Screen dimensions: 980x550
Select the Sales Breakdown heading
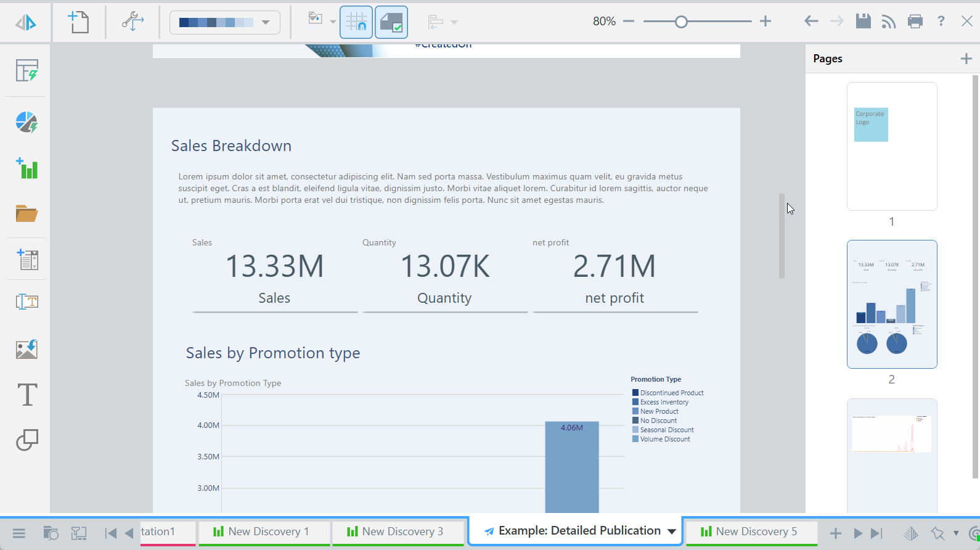tap(231, 146)
